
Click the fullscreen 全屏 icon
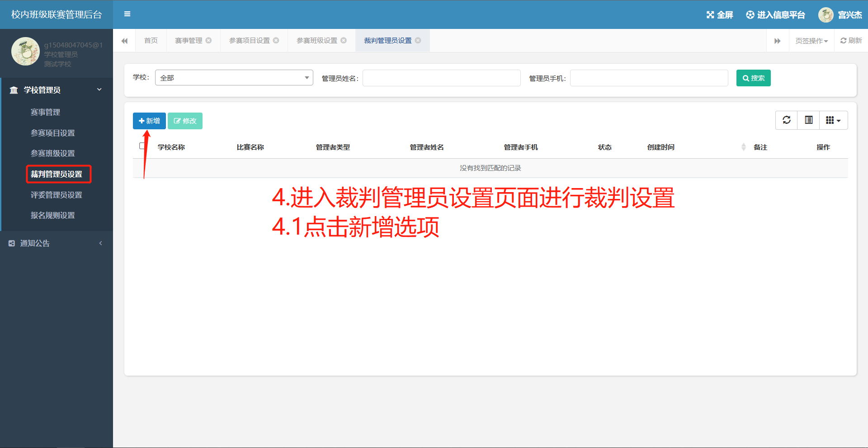click(710, 15)
